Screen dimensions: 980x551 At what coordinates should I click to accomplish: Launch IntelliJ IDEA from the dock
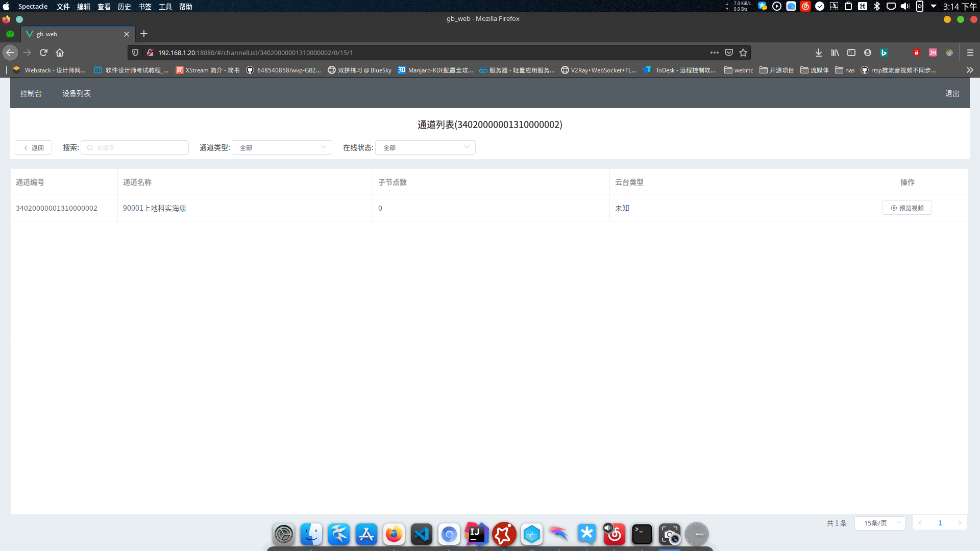476,534
